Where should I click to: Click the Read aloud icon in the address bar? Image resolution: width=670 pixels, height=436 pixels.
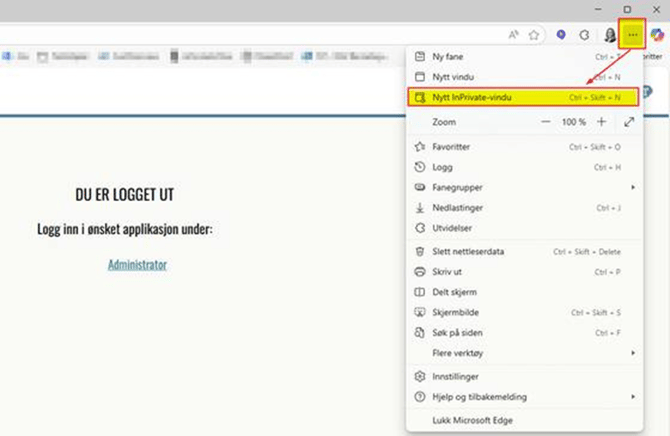(513, 34)
